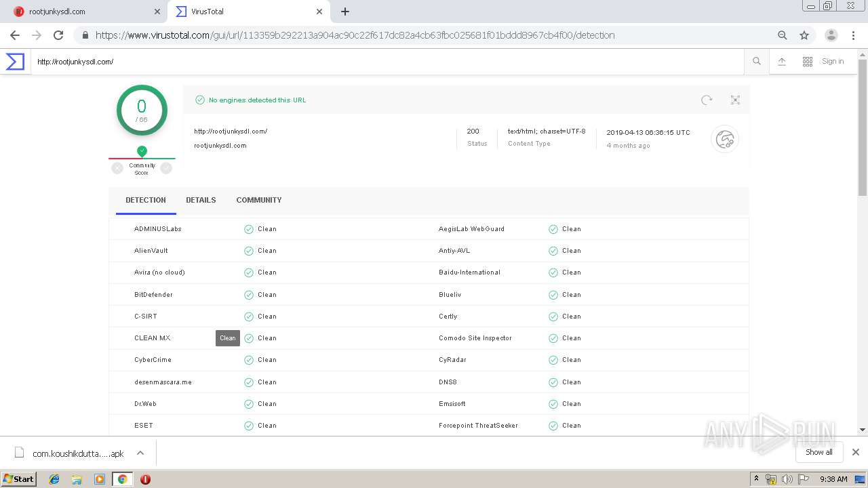Open Chrome three-dot menu
The image size is (868, 488).
(x=853, y=35)
